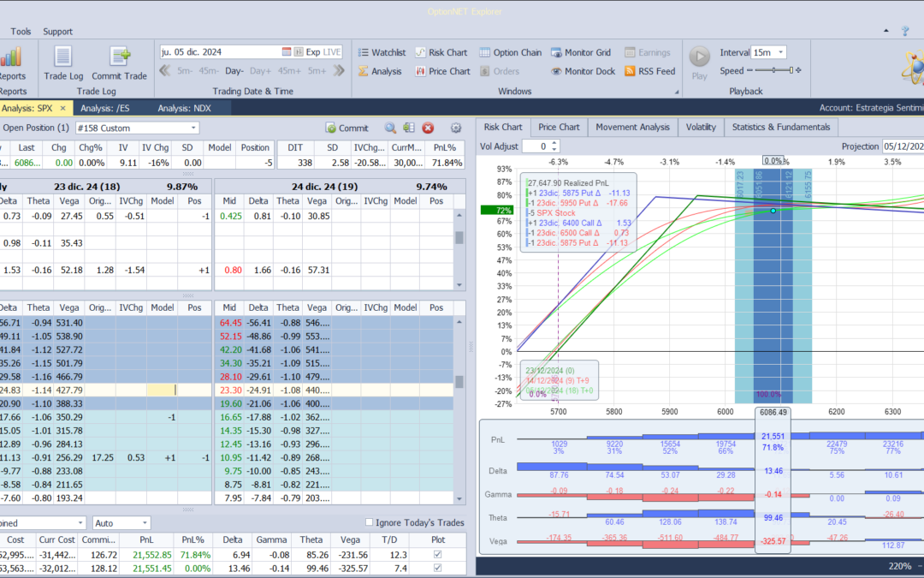Toggle Ignore Today's Trades checkbox
Screen dimensions: 924x578
point(369,522)
